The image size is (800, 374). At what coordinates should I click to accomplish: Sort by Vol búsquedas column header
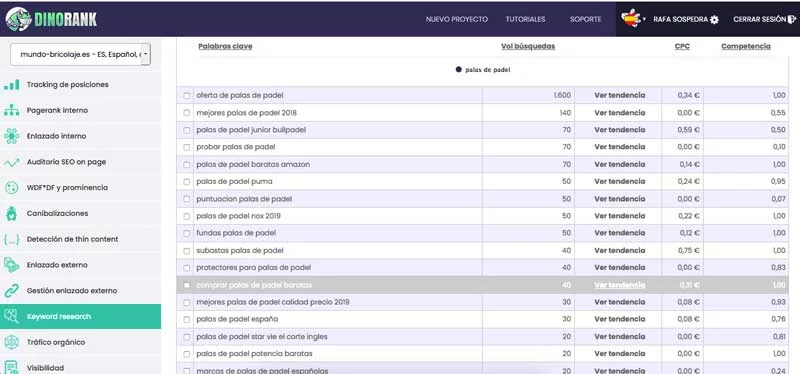(528, 46)
